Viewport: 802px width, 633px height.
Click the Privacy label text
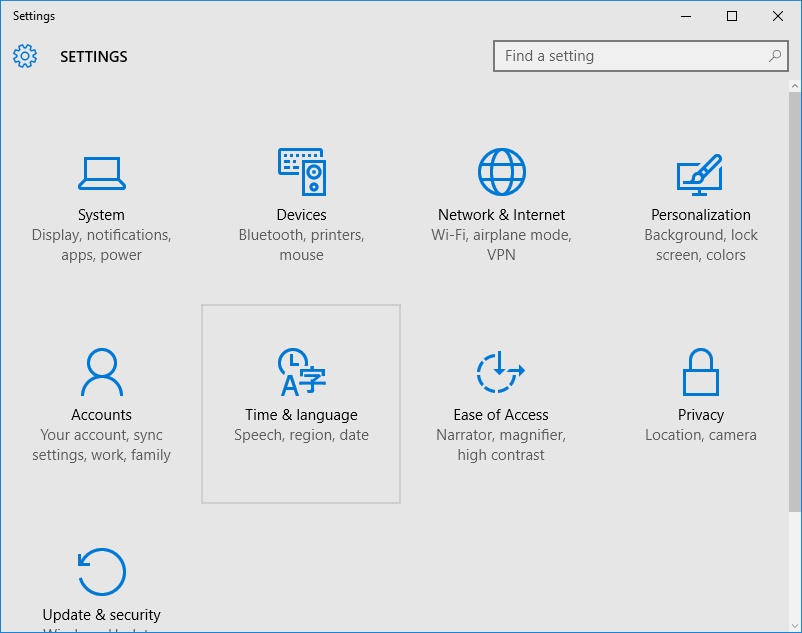tap(701, 415)
